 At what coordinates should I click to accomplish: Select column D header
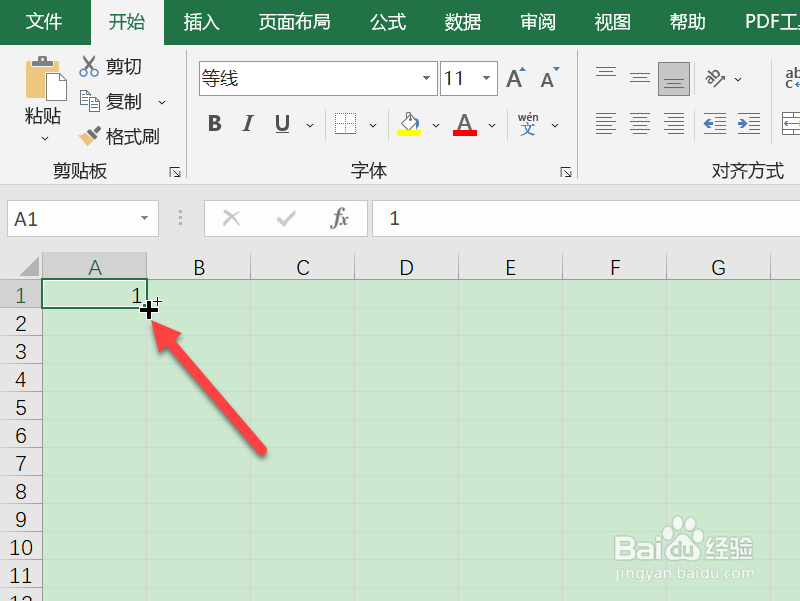(406, 266)
